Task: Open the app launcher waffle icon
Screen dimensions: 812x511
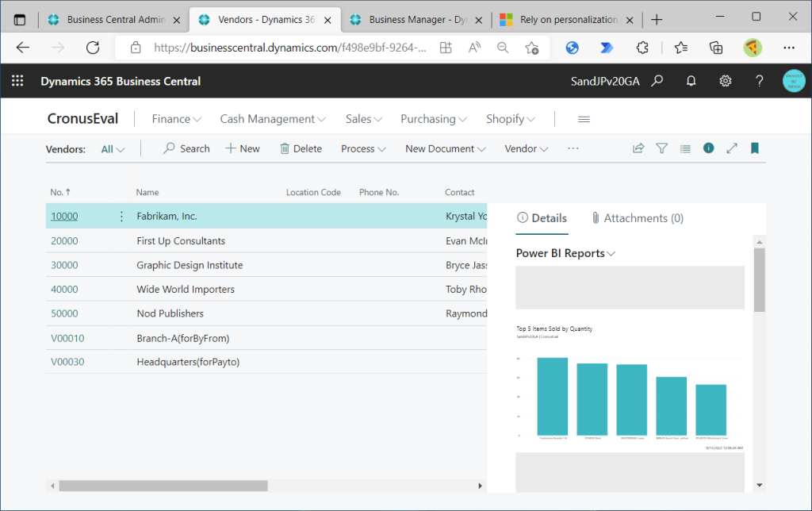Action: [x=17, y=81]
